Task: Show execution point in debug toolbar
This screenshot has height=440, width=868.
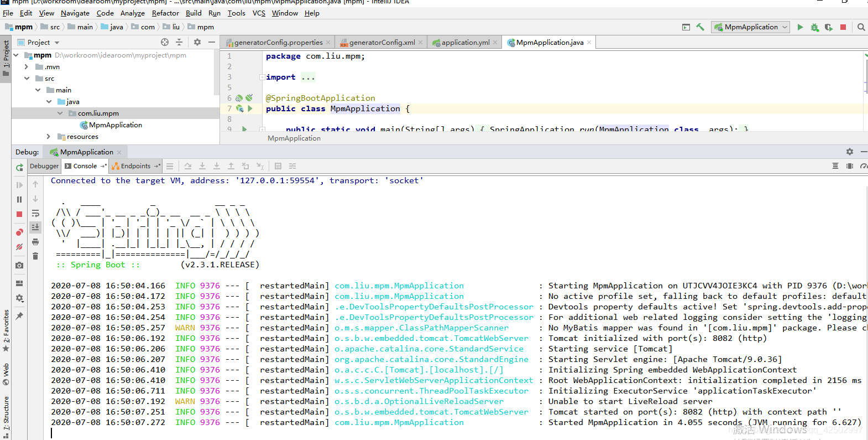Action: [170, 166]
